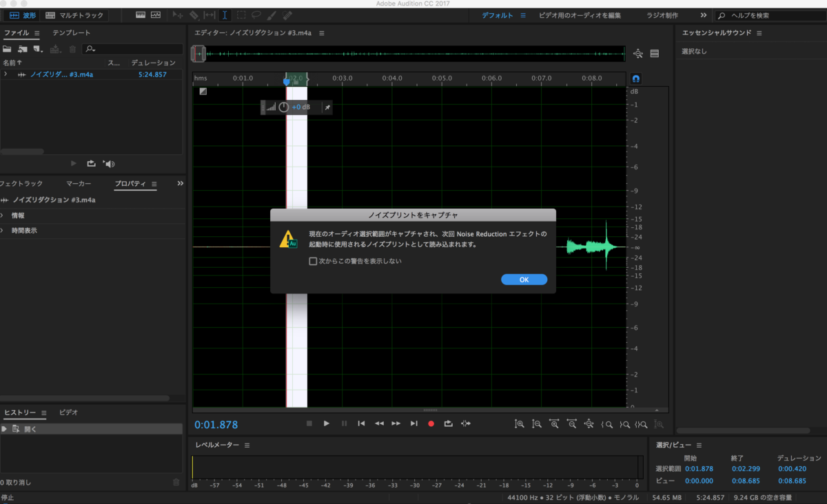Toggle Skip Selection transport button
Viewport: 827px width, 504px height.
click(x=467, y=423)
